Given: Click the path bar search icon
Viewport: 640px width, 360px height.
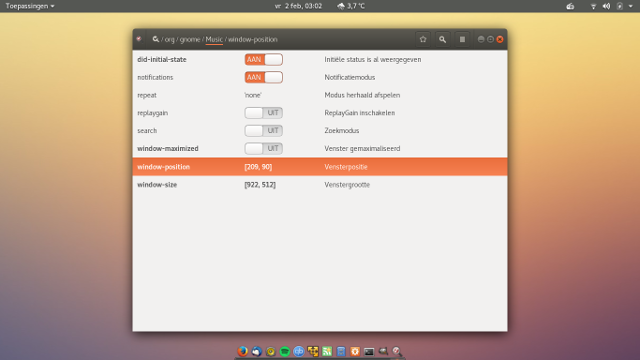Looking at the screenshot, I should click(156, 39).
